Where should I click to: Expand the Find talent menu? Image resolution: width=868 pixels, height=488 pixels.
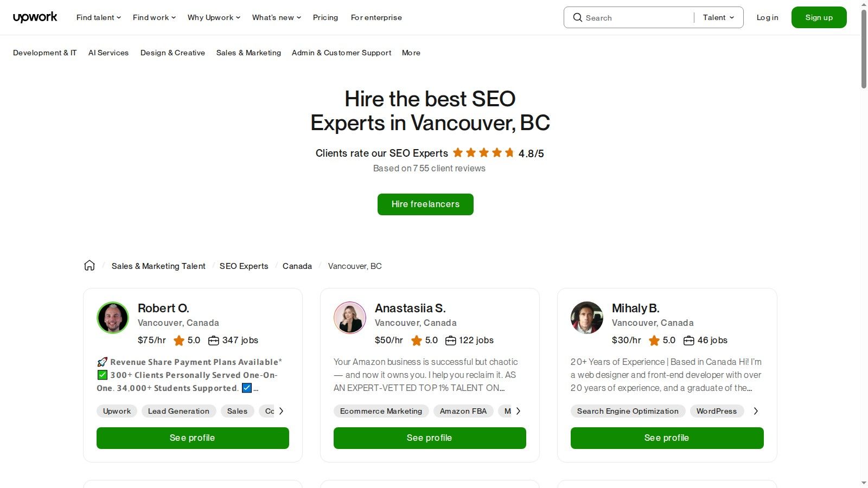[98, 17]
